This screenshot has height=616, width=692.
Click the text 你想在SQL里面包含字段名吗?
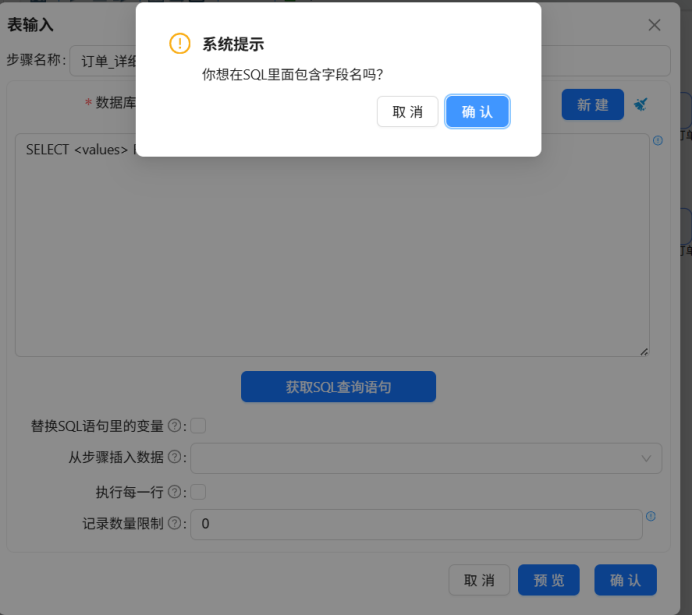coord(292,75)
